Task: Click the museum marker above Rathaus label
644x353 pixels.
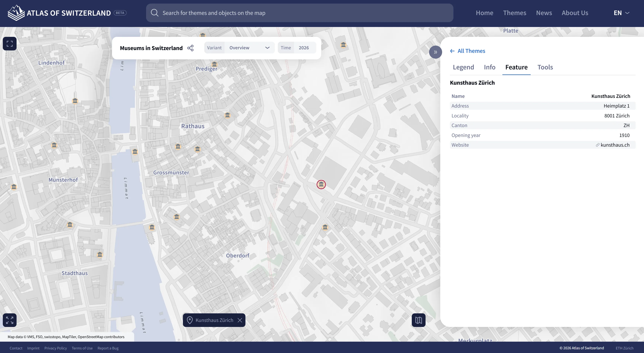Action: [227, 115]
